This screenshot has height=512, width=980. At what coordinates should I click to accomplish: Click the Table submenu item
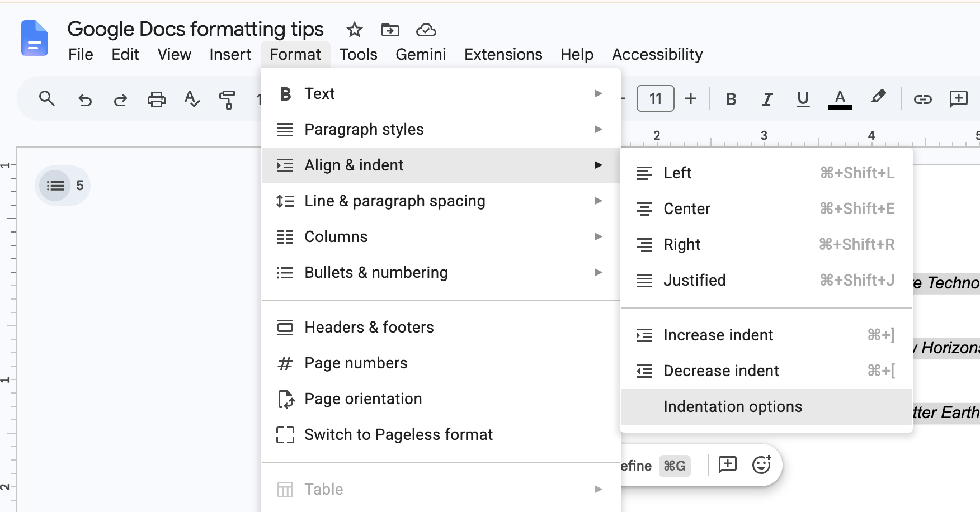pos(441,490)
